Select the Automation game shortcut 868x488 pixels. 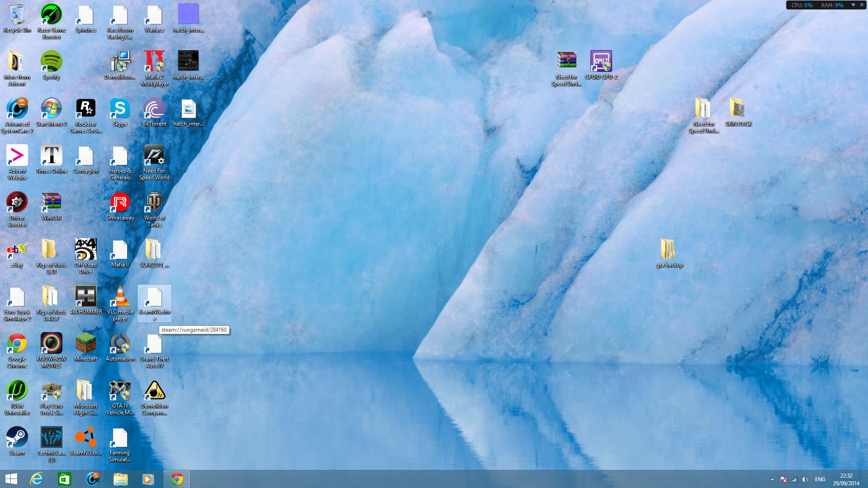point(120,348)
